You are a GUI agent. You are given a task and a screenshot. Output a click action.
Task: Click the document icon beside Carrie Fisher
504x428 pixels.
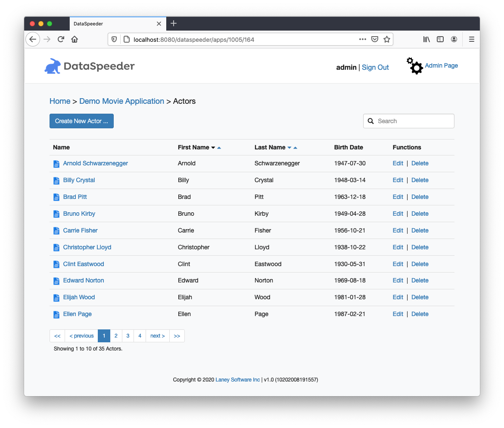point(56,231)
